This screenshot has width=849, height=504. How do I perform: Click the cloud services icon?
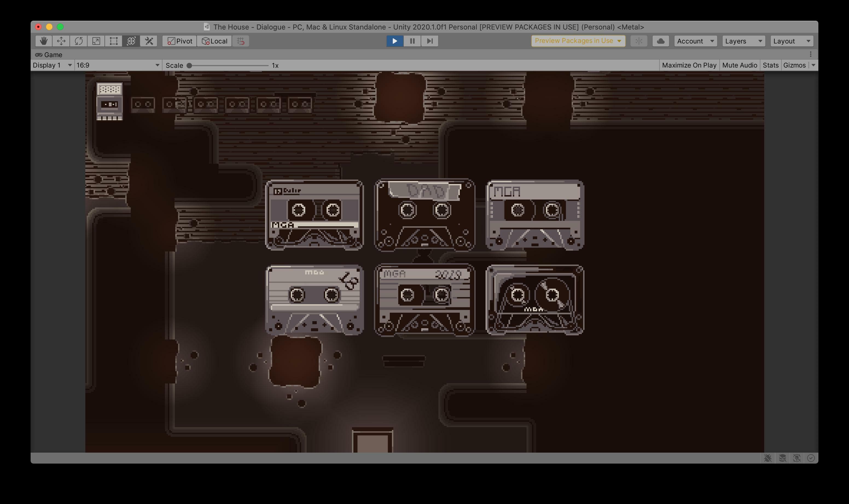point(661,41)
